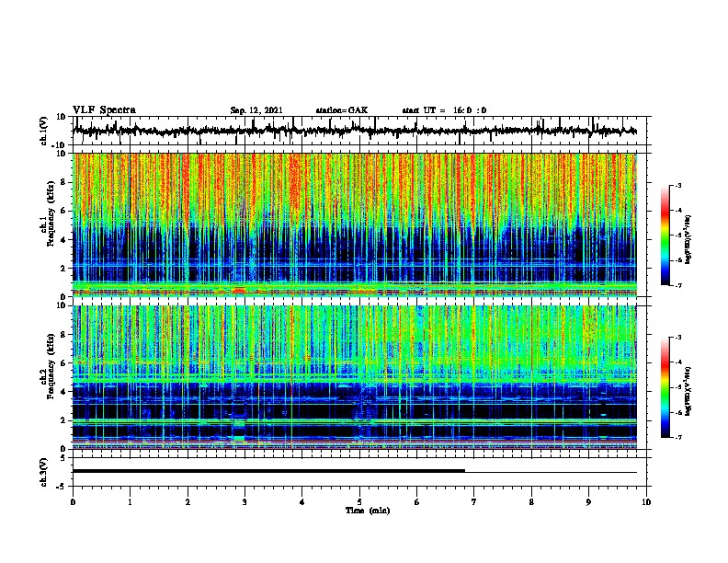Click inside the ch.1 spectrogram panel
728x563 pixels.
[x=354, y=224]
